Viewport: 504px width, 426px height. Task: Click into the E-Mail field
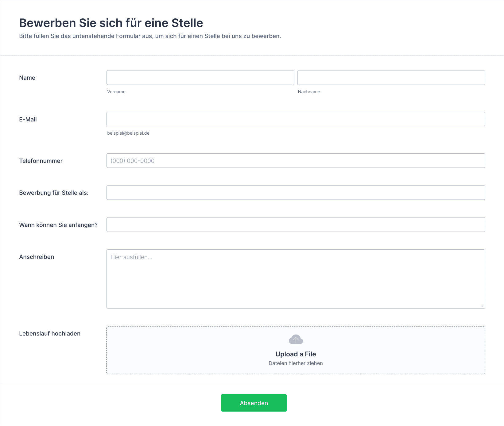point(296,119)
